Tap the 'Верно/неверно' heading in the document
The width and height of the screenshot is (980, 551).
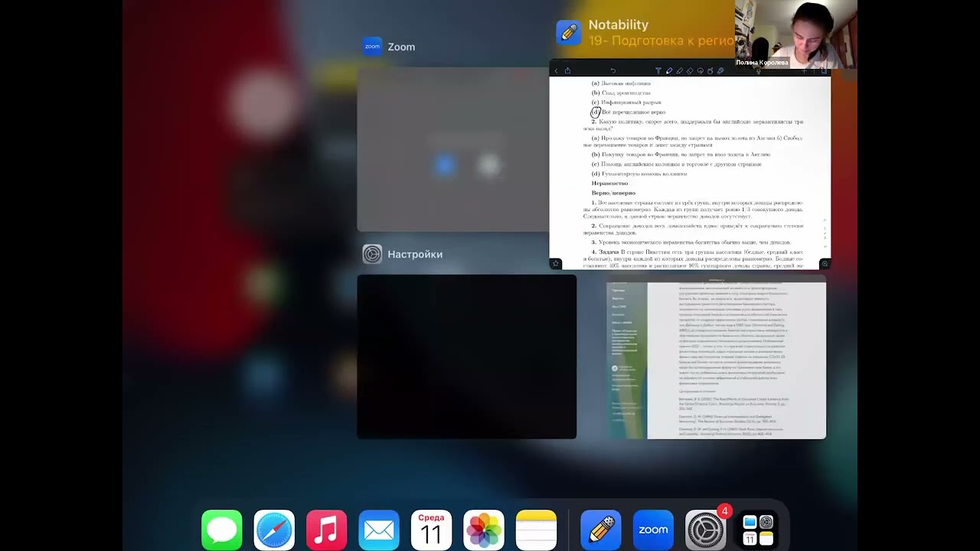[613, 193]
